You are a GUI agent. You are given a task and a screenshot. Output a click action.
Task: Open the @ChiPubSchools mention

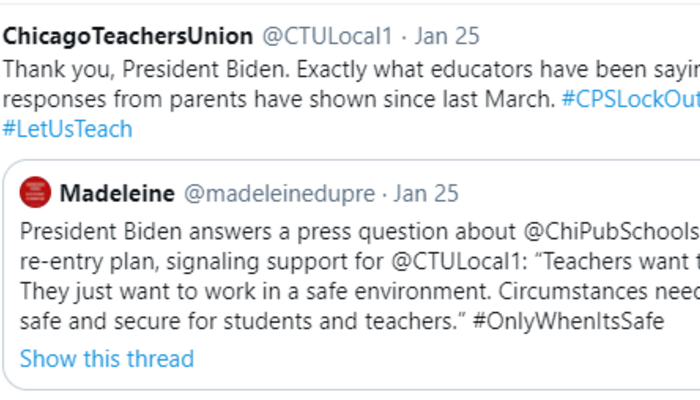[x=611, y=233]
